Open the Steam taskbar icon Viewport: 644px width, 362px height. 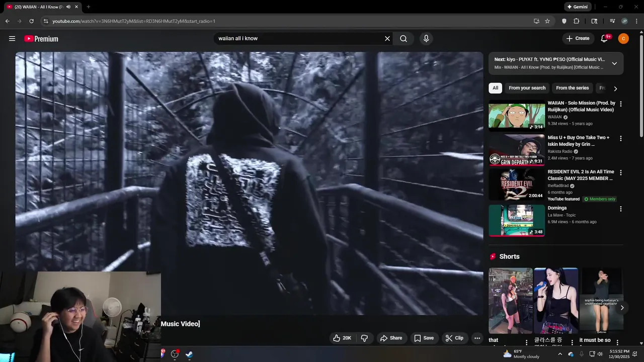(189, 354)
